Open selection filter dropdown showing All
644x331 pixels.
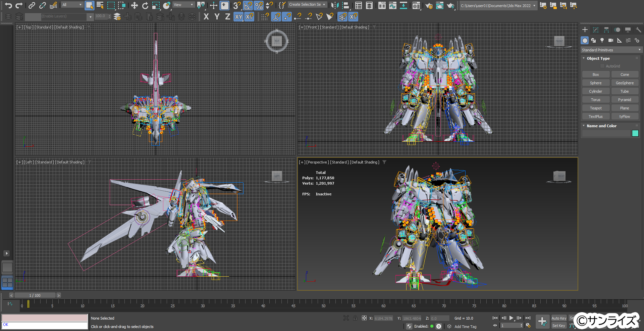click(x=72, y=5)
